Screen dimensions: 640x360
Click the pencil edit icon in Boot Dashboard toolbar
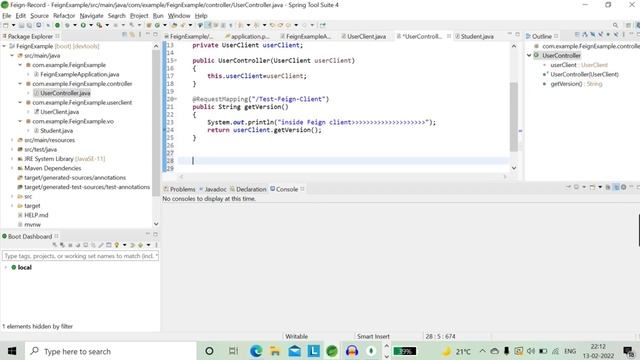coord(101,245)
